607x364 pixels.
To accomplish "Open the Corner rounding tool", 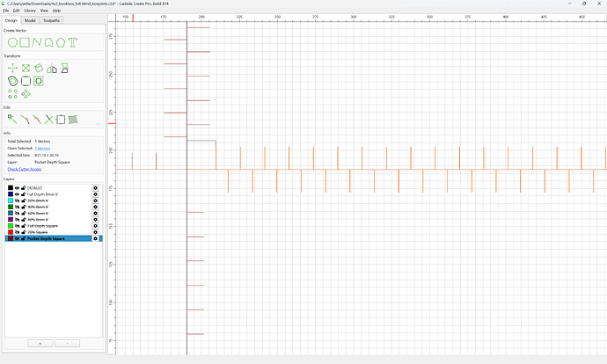I will pos(26,81).
